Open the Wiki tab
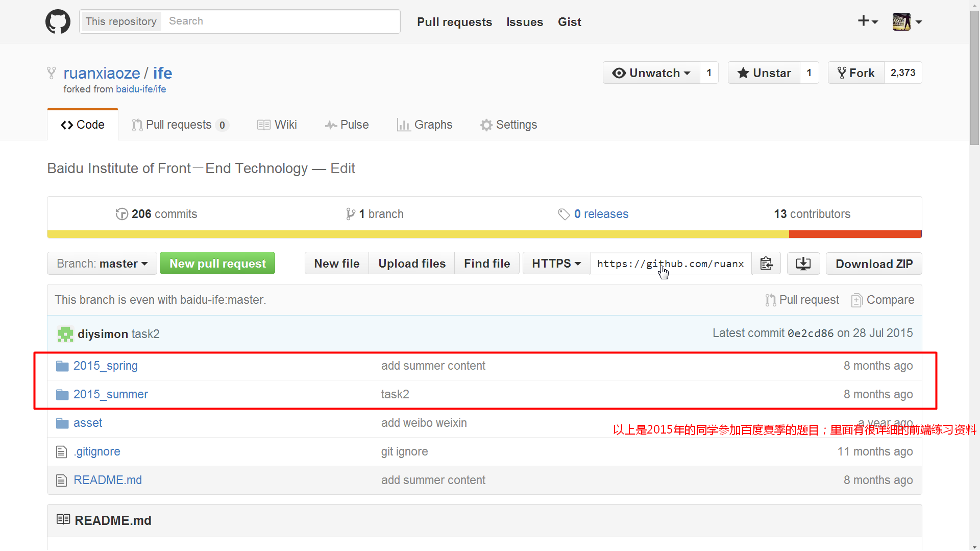 [277, 125]
